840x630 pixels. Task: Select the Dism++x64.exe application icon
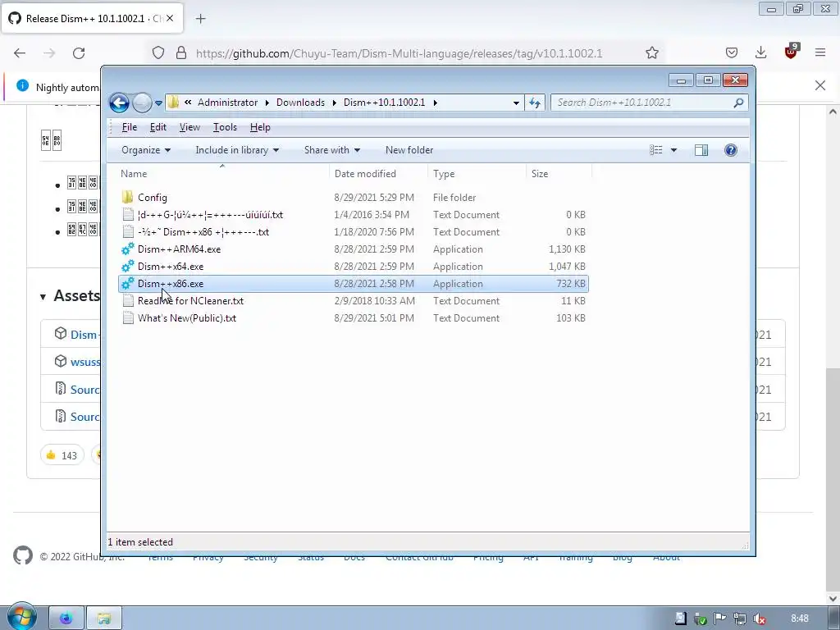(127, 267)
